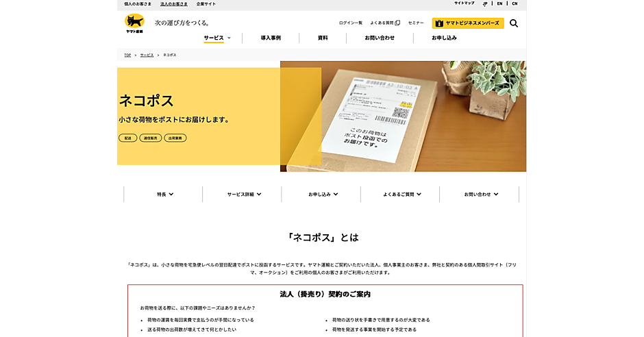
Task: Switch language to CN
Action: (x=515, y=3)
